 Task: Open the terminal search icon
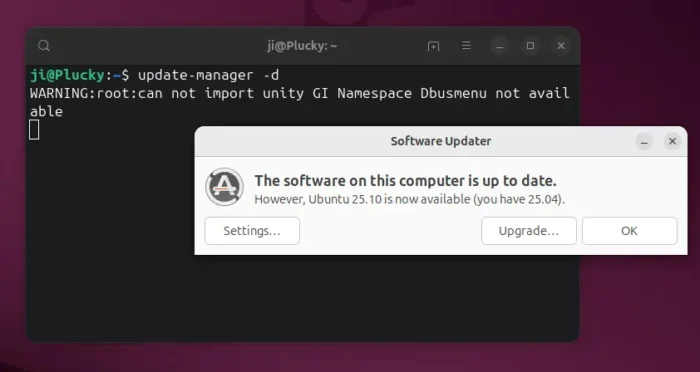point(44,46)
